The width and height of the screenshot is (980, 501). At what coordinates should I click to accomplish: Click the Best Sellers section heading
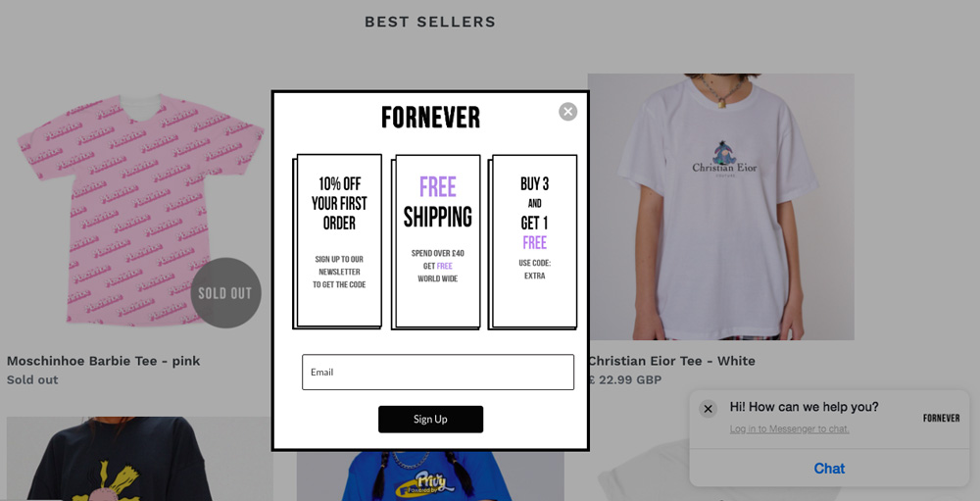(x=430, y=22)
